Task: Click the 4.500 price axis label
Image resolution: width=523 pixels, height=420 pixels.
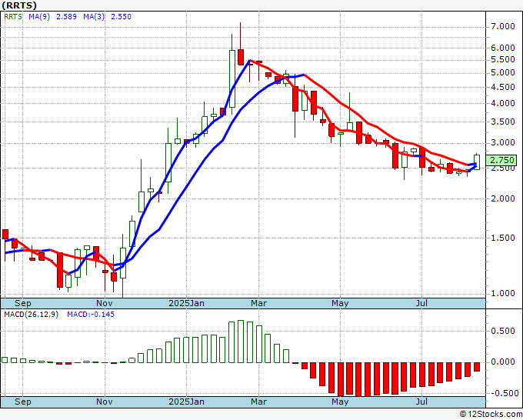Action: click(503, 87)
